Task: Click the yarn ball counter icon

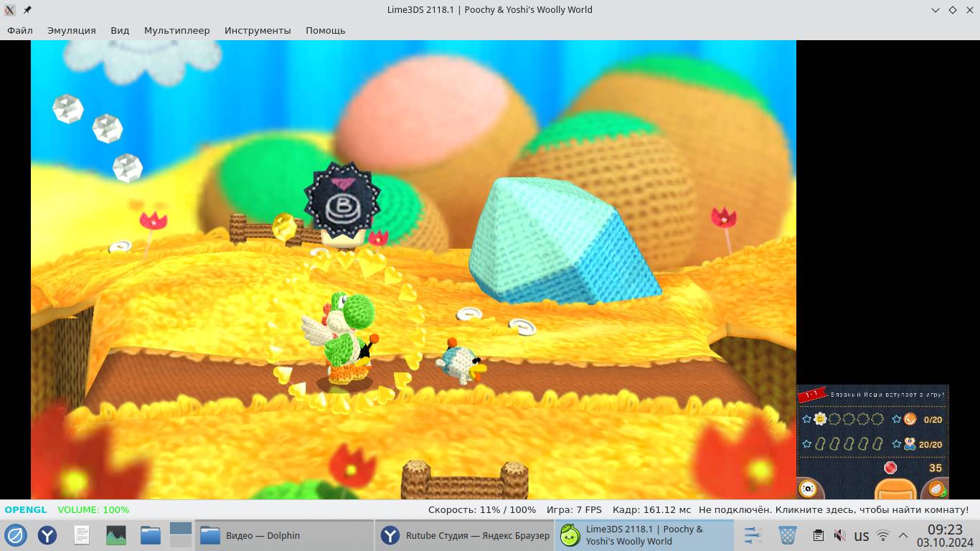Action: click(910, 419)
